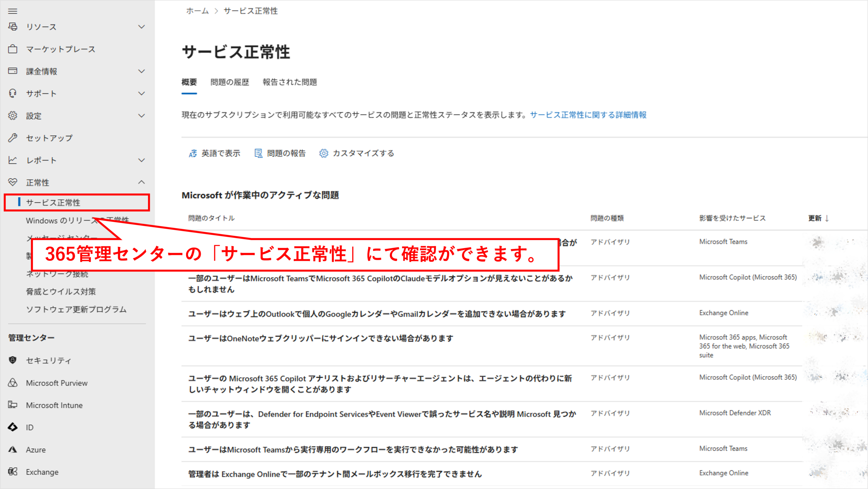The height and width of the screenshot is (489, 868).
Task: Click the セキュリティ shield icon
Action: [13, 360]
